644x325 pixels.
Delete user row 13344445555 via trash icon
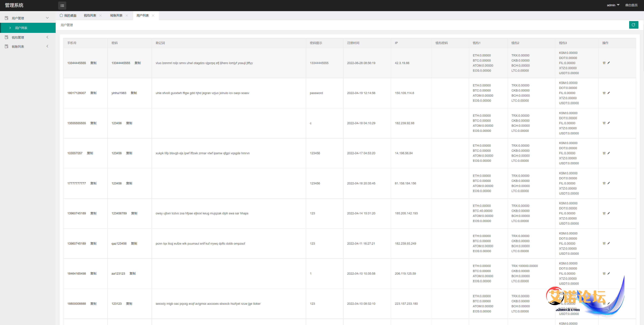click(x=604, y=63)
